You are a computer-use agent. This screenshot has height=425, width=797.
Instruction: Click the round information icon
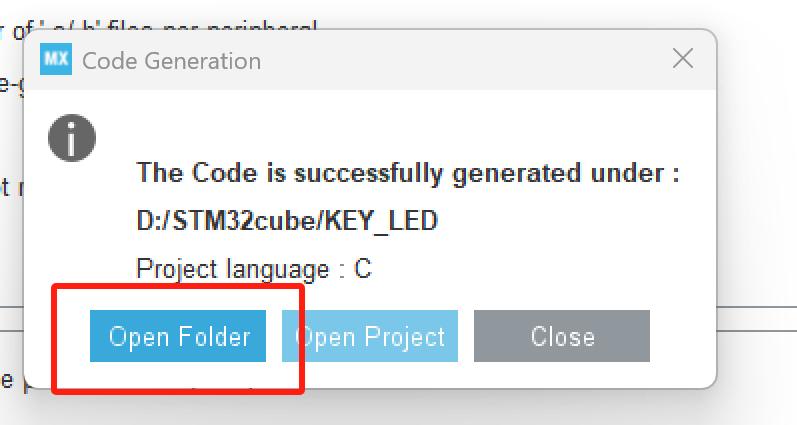(72, 137)
